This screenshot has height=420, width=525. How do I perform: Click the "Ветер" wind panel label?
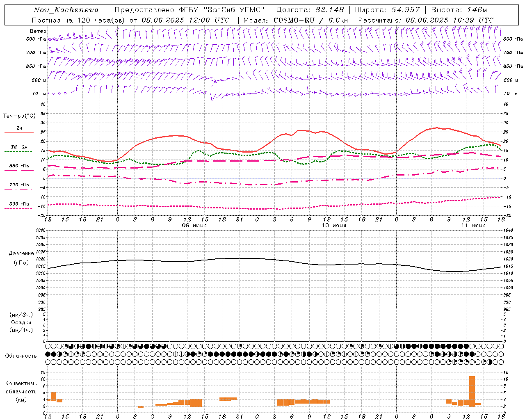38,31
